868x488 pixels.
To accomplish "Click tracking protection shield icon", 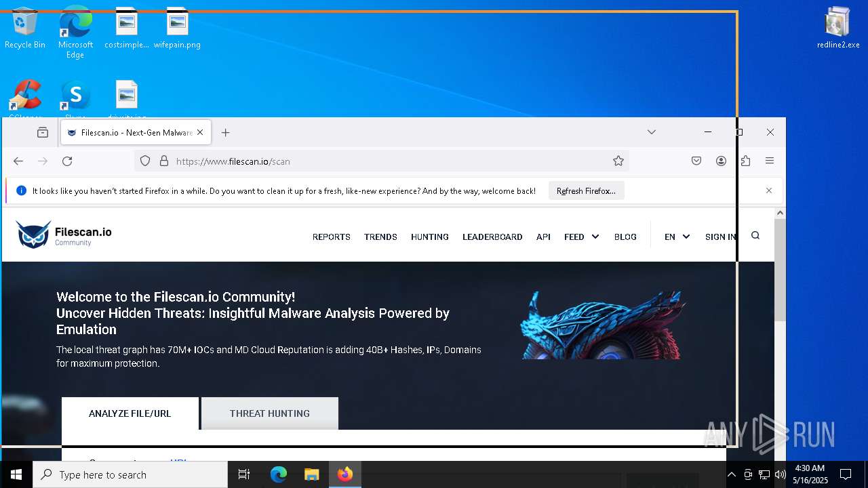I will click(145, 161).
